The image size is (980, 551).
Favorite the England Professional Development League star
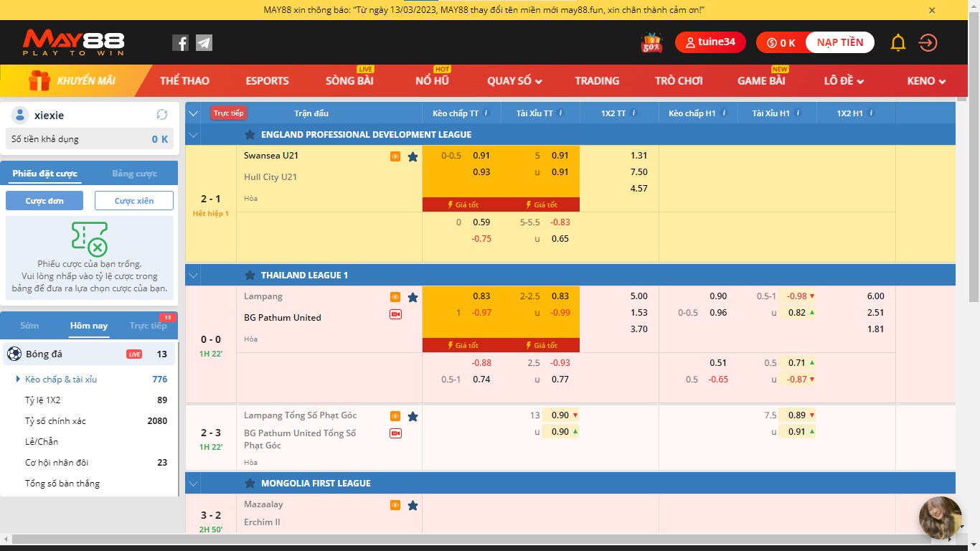(250, 134)
